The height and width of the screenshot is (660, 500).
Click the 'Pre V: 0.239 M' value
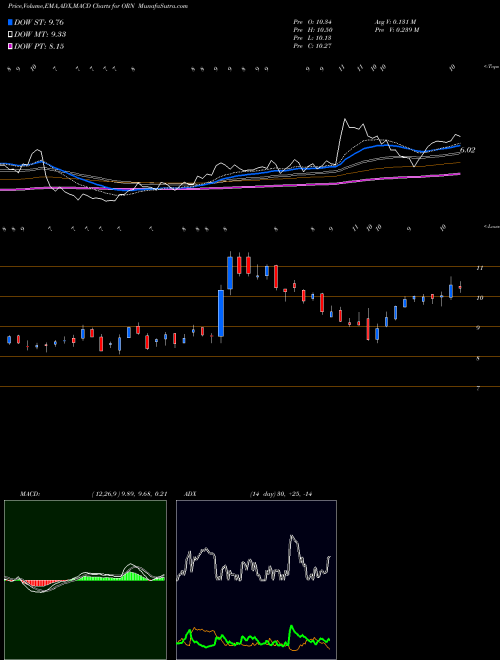[x=396, y=30]
